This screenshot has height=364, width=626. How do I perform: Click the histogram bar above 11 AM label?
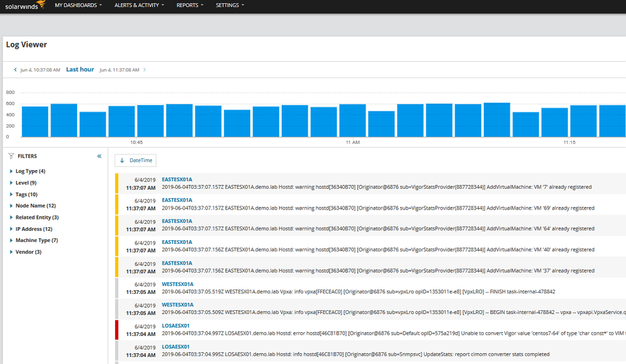coord(352,121)
